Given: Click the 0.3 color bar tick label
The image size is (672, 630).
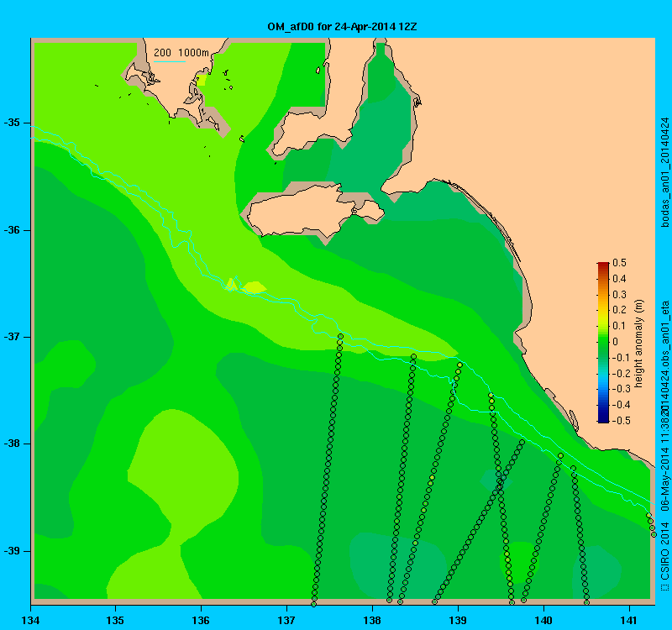Looking at the screenshot, I should click(x=619, y=295).
